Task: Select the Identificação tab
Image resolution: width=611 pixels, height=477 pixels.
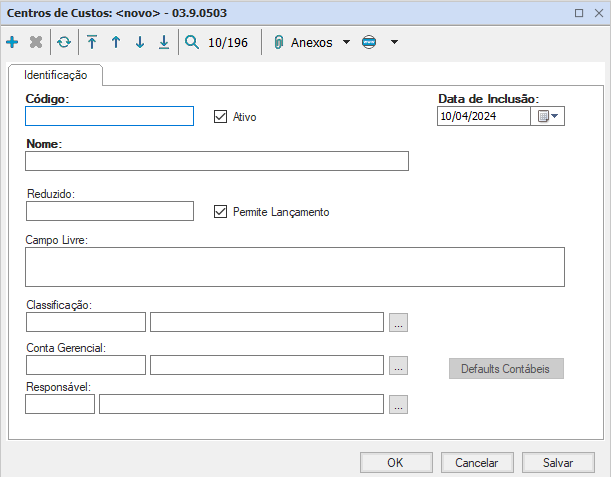Action: pyautogui.click(x=55, y=75)
